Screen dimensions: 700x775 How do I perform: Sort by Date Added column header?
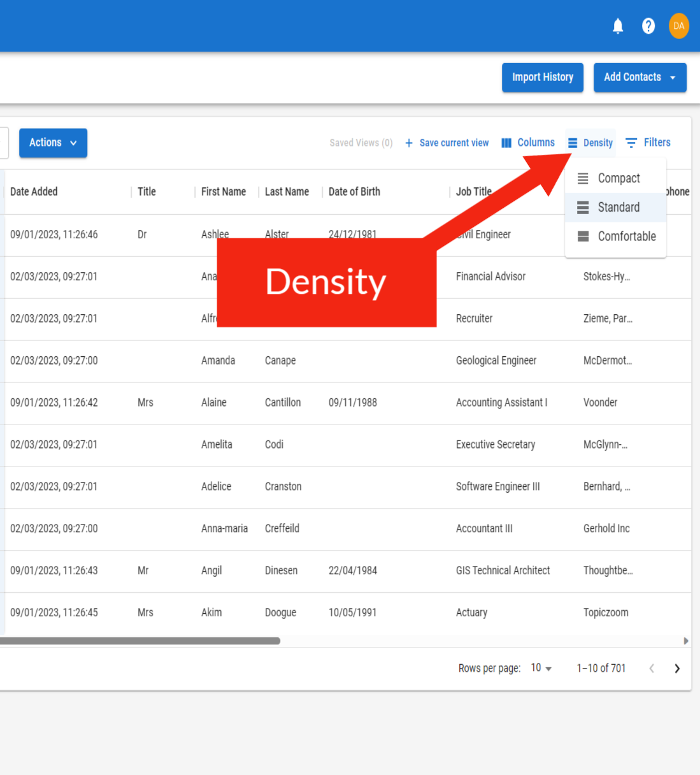(x=34, y=192)
